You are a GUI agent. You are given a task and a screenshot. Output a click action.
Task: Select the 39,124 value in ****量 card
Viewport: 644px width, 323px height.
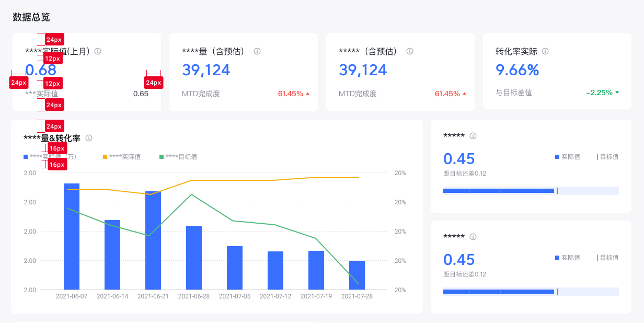coord(206,70)
